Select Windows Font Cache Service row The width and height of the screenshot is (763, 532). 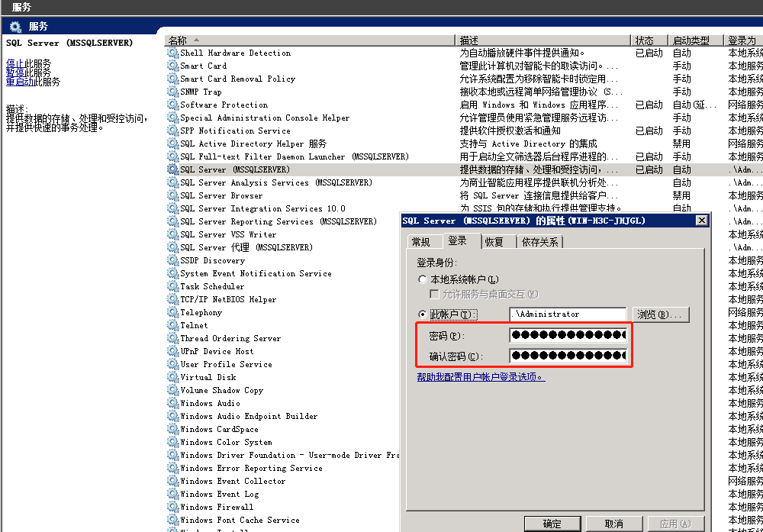point(282,520)
